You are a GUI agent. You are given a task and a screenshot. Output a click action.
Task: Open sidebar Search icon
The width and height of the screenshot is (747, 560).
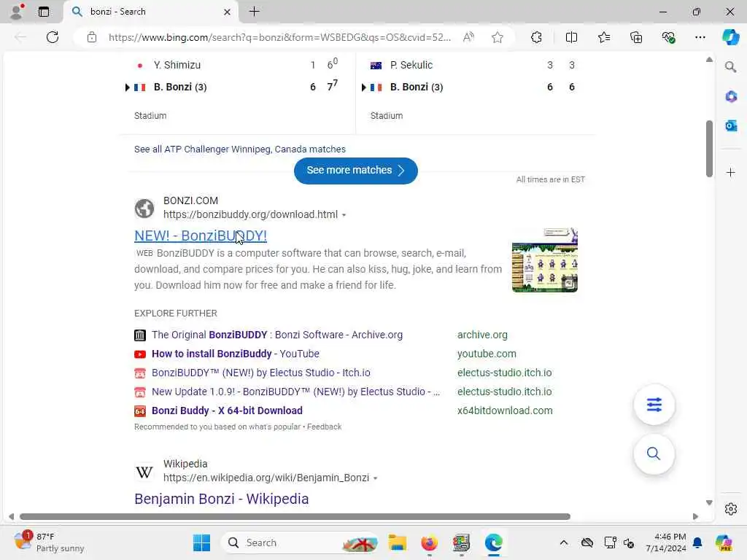pyautogui.click(x=731, y=67)
